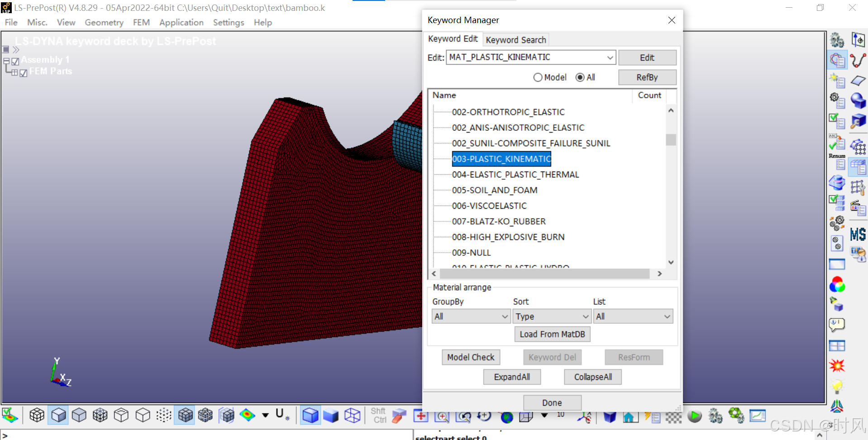Screen dimensions: 868x440
Task: Click the CollapseAll button
Action: (593, 377)
